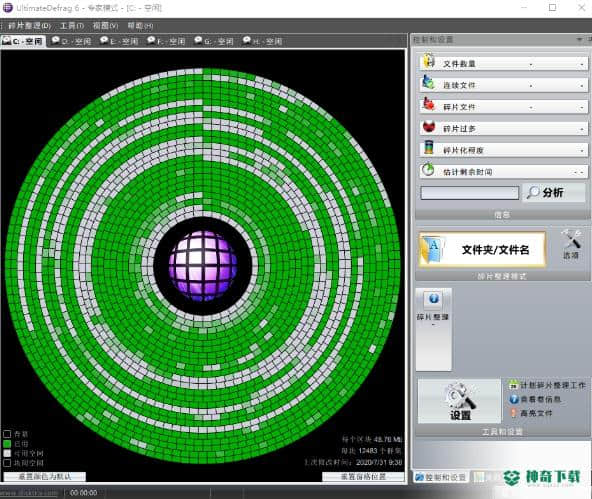The image size is (592, 499).
Task: Click the blue icon beside 查看卷信息
Action: click(x=513, y=399)
